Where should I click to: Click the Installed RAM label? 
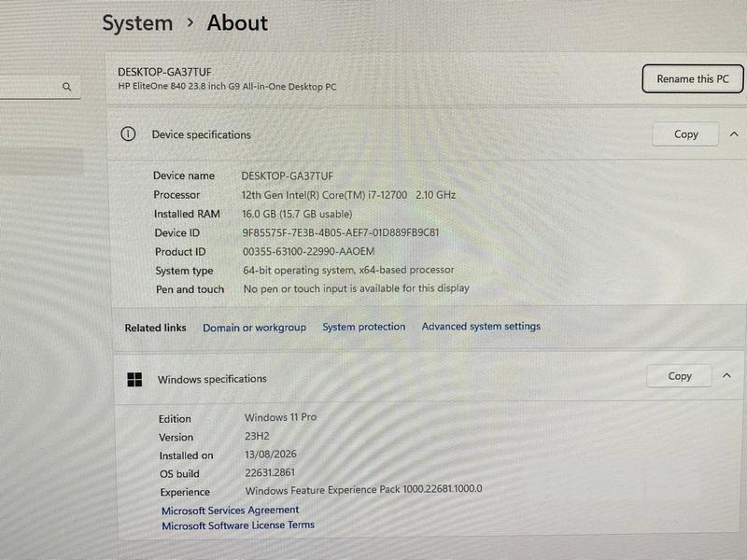coord(187,214)
